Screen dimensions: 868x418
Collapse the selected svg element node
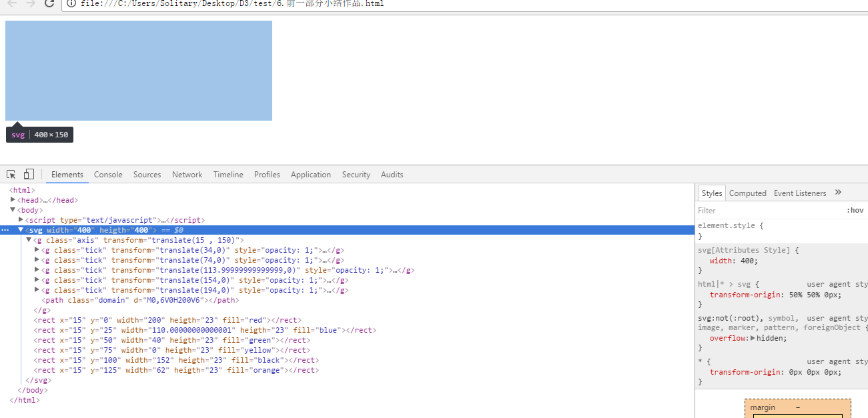tap(21, 230)
